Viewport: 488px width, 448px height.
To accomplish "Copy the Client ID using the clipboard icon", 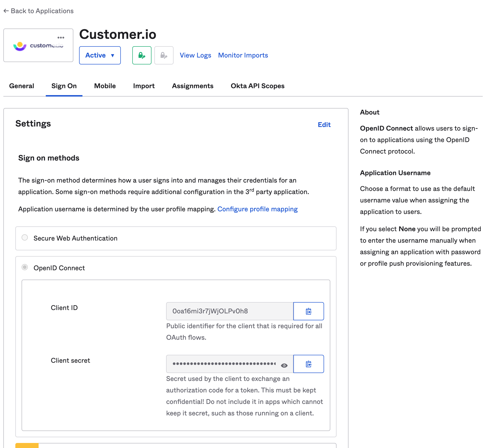I will (x=309, y=311).
